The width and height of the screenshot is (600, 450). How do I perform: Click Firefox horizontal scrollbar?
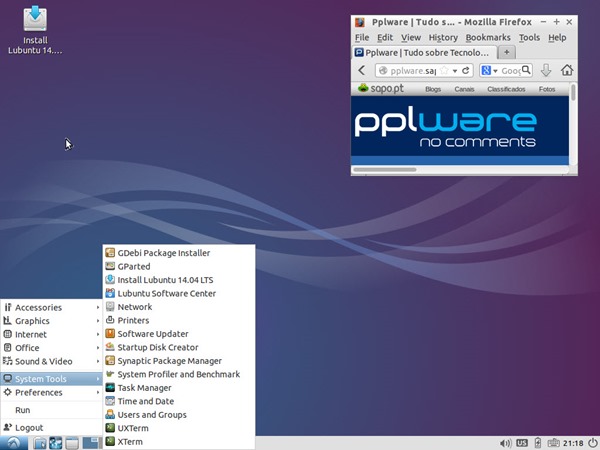(x=385, y=170)
